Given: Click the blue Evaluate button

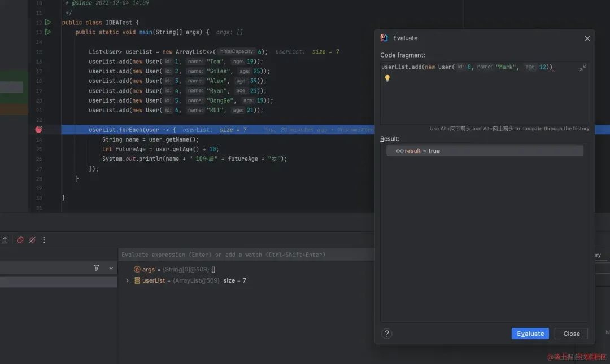Looking at the screenshot, I should (530, 334).
